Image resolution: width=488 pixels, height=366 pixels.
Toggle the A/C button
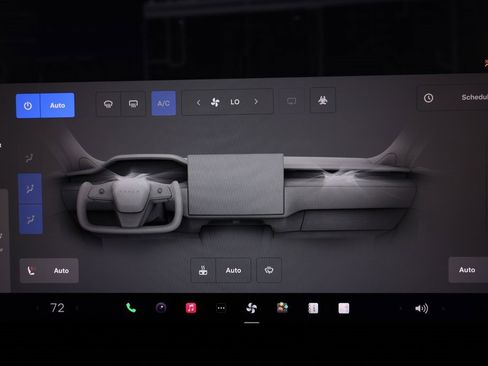click(x=164, y=103)
